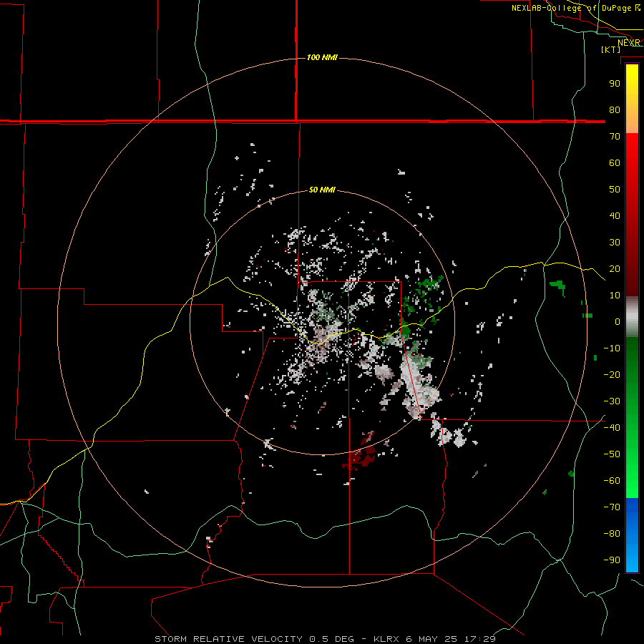Click the 50 NMI range ring label
644x644 pixels.
(x=322, y=190)
